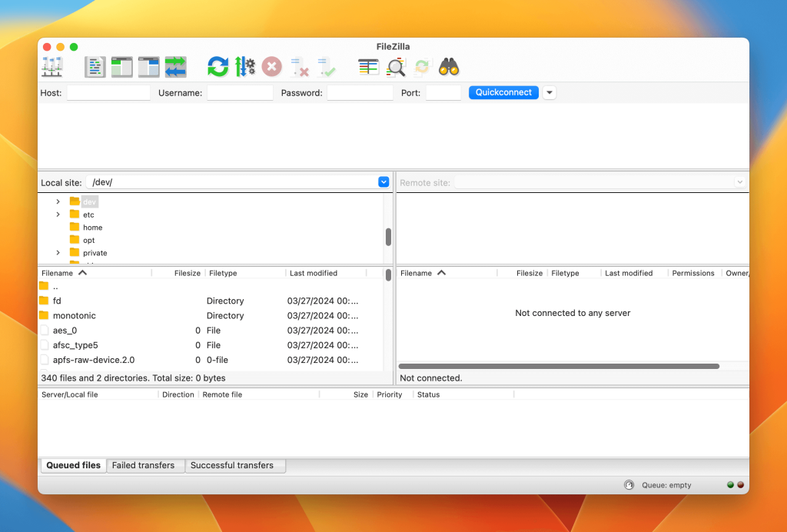Open the Quickconnect history dropdown

[x=549, y=91]
